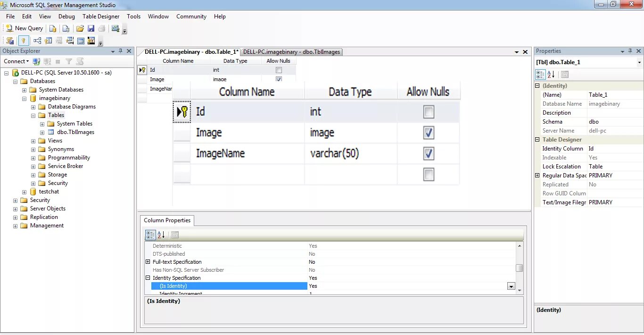Image resolution: width=644 pixels, height=335 pixels.
Task: Click the varchar(50) data type cell
Action: tap(351, 154)
